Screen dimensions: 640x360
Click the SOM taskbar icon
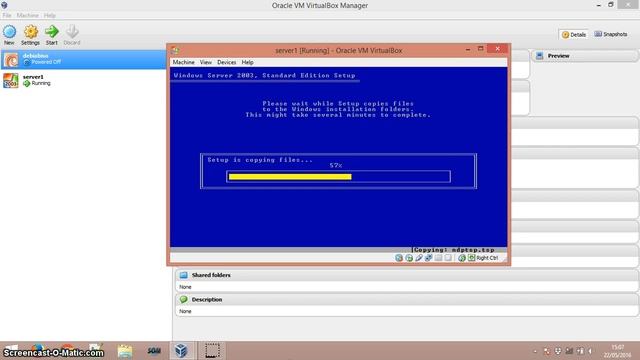click(x=154, y=351)
